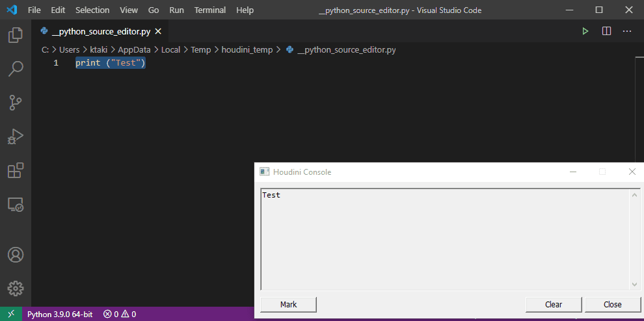Close the Houdini Console with X button
This screenshot has height=321, width=644.
[x=632, y=172]
